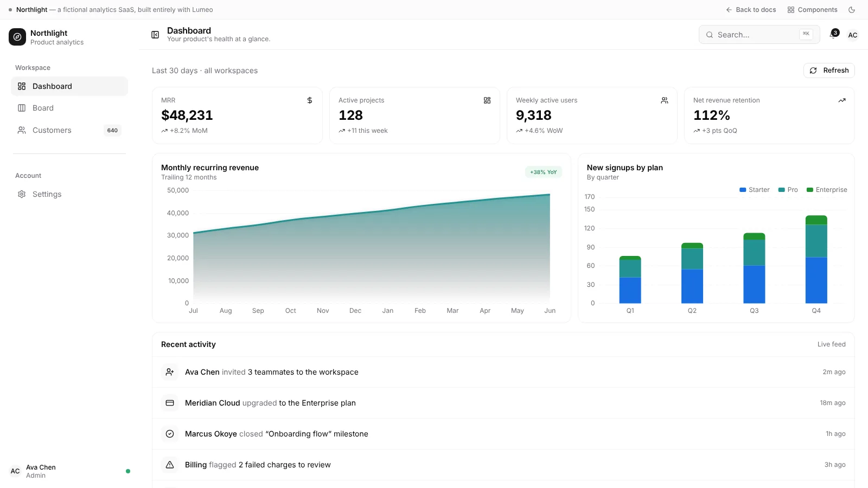The height and width of the screenshot is (488, 868).
Task: Click "Last 30 days · all workspaces" text
Action: click(205, 70)
